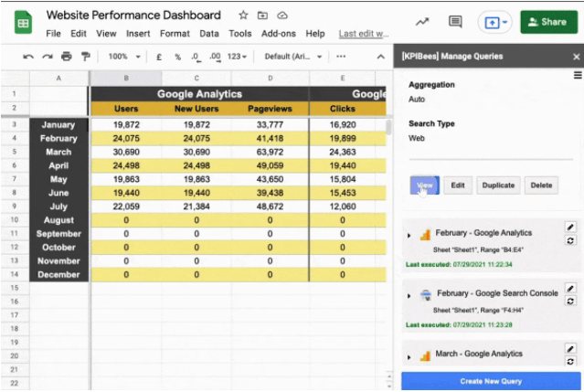Star the Website Performance Dashboard document
584x392 pixels.
[243, 16]
